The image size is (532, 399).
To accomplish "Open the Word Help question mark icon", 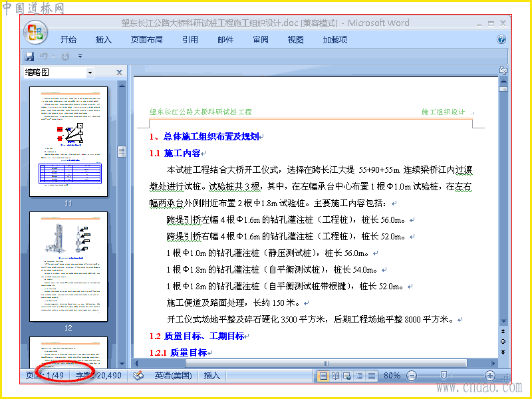I will [x=501, y=39].
